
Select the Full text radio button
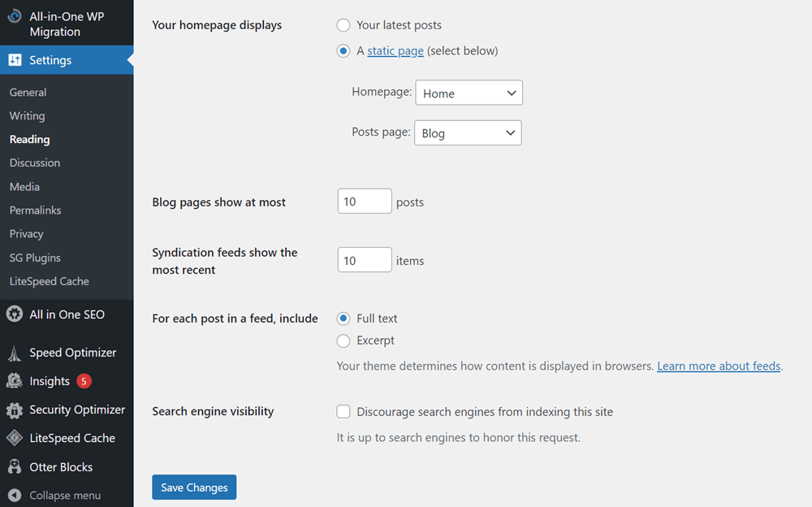coord(343,318)
